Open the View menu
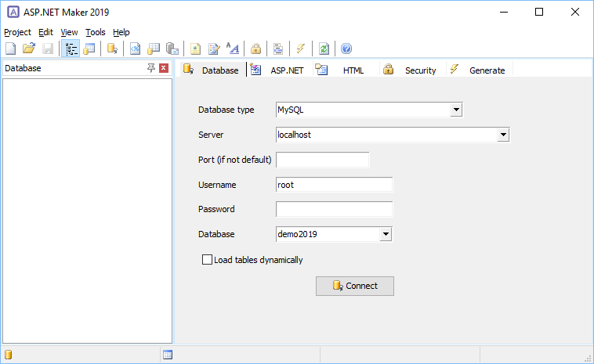This screenshot has width=594, height=364. [69, 32]
